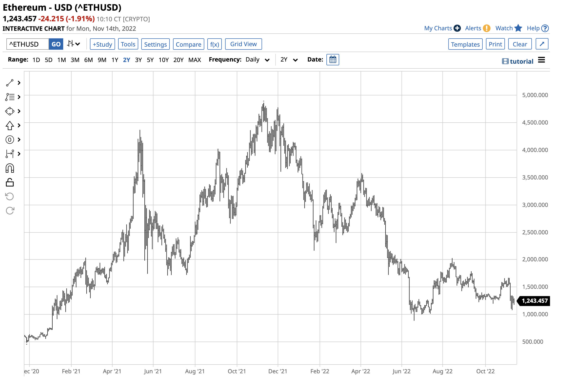Expand the 2Y period dropdown
This screenshot has width=570, height=392.
tap(289, 60)
